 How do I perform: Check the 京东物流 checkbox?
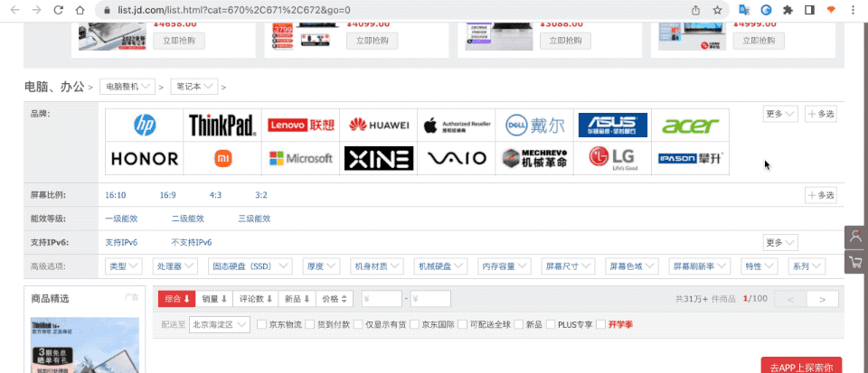pyautogui.click(x=261, y=324)
